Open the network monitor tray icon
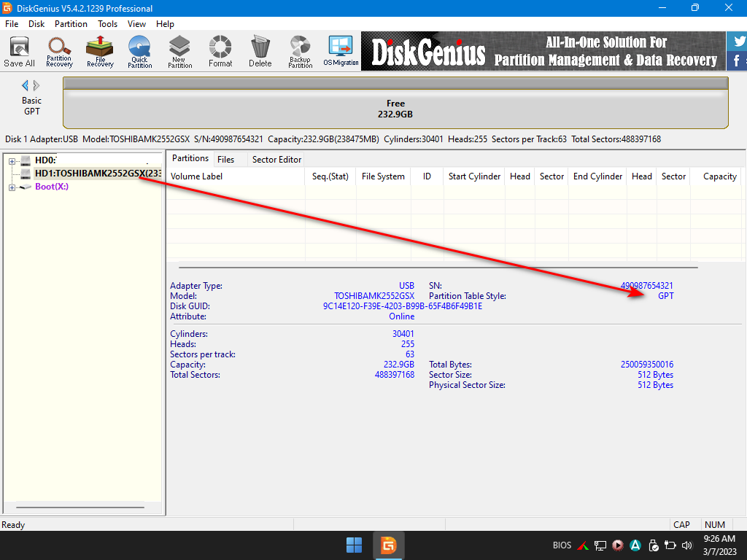This screenshot has height=560, width=747. point(600,545)
